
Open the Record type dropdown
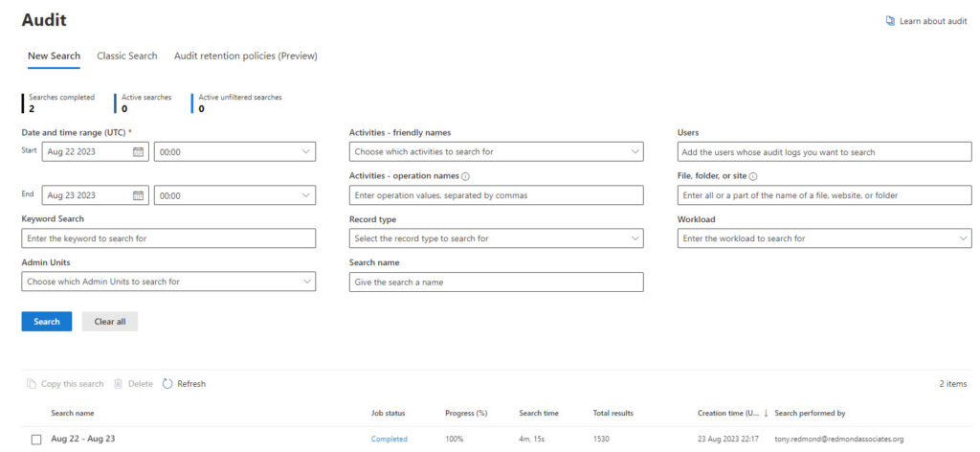(x=497, y=238)
